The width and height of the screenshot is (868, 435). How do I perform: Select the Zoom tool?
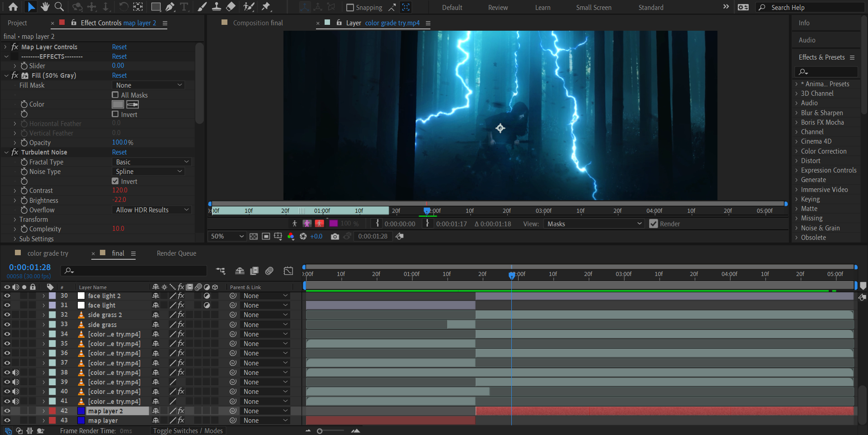click(59, 7)
